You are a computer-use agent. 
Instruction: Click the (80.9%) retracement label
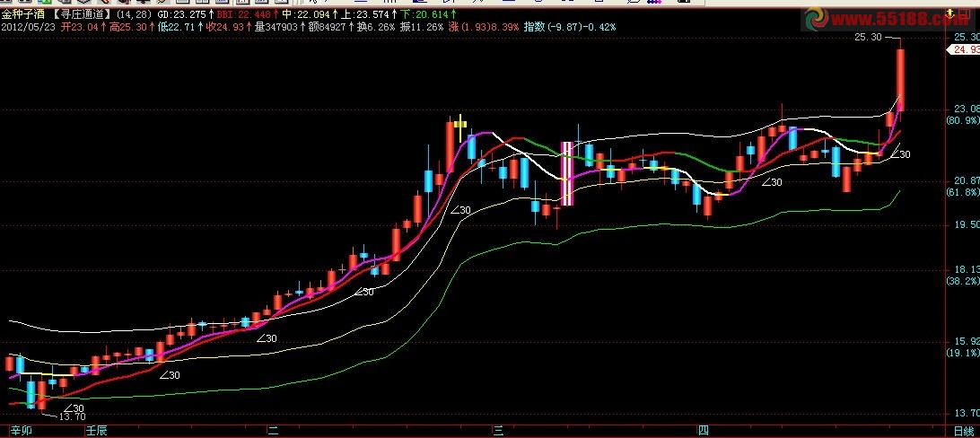pos(963,120)
